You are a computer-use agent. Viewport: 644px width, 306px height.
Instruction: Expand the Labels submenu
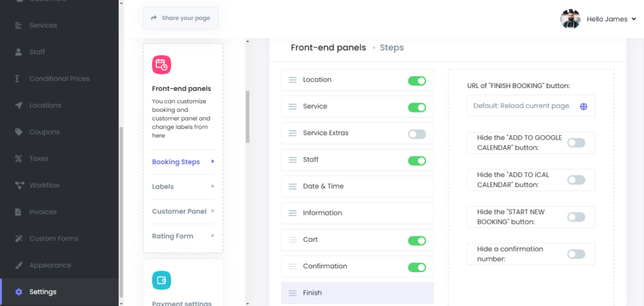182,187
